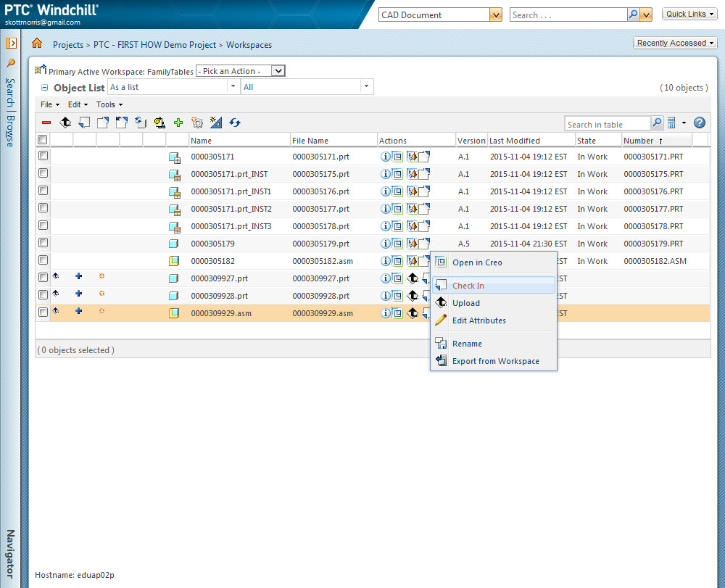This screenshot has height=588, width=725.
Task: Click the global Search input field
Action: (x=568, y=15)
